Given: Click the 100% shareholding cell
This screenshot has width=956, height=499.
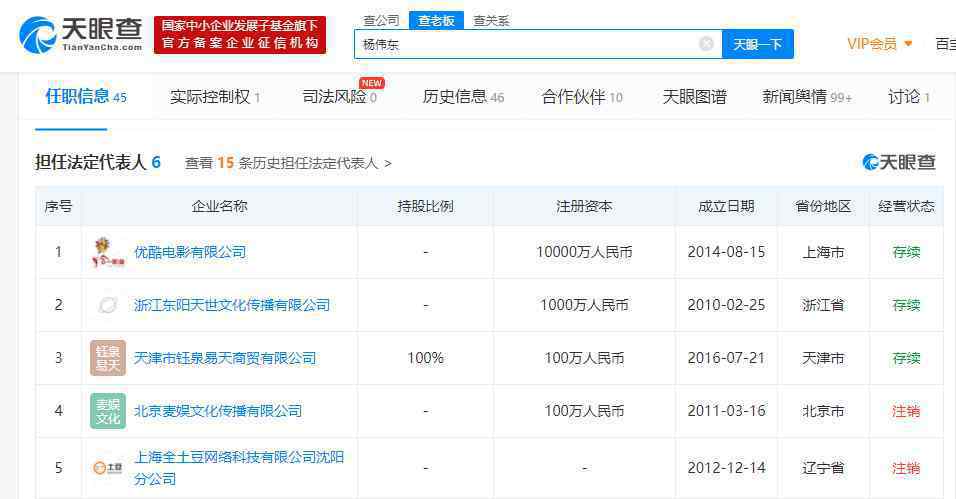Looking at the screenshot, I should (426, 358).
